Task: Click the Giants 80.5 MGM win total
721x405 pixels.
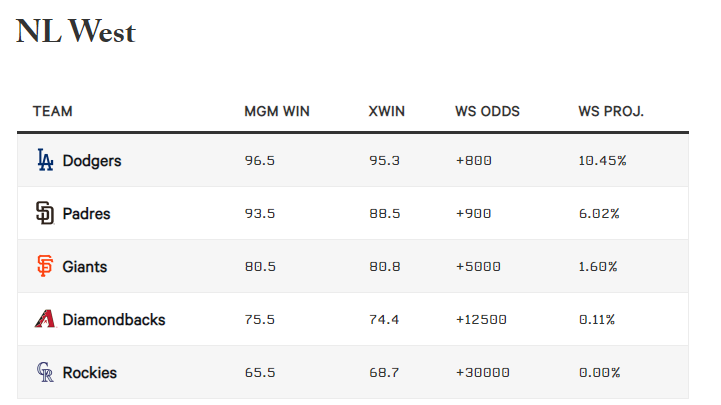Action: pyautogui.click(x=260, y=267)
